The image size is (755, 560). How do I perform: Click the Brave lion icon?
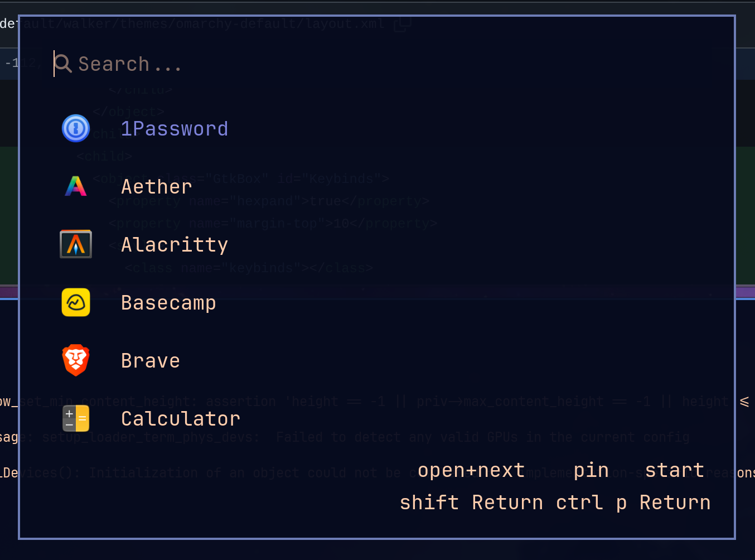pos(76,360)
